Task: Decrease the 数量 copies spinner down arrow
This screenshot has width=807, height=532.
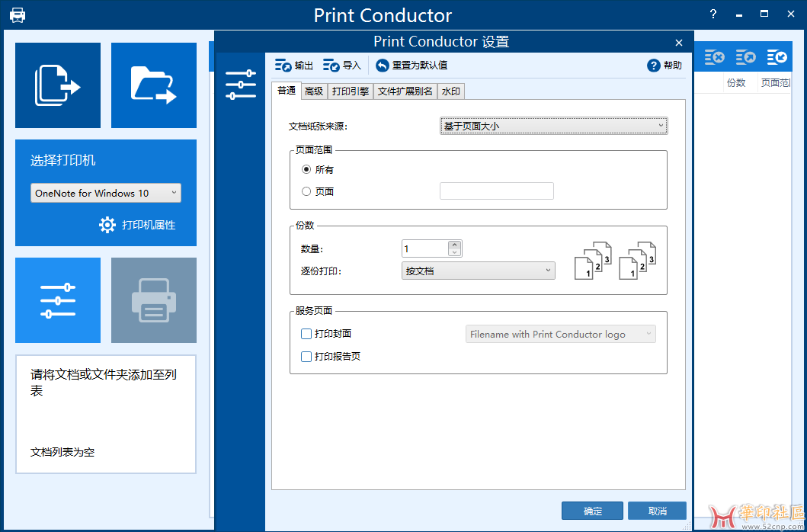Action: 454,252
